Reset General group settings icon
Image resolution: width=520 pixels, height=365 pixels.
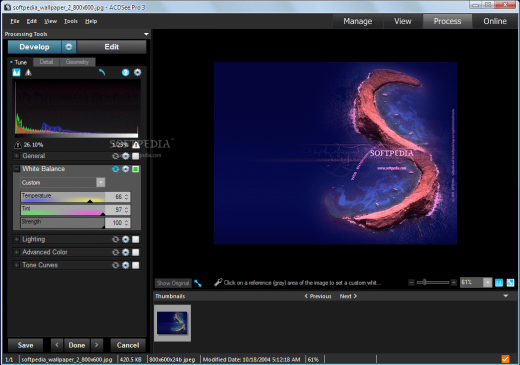point(115,156)
